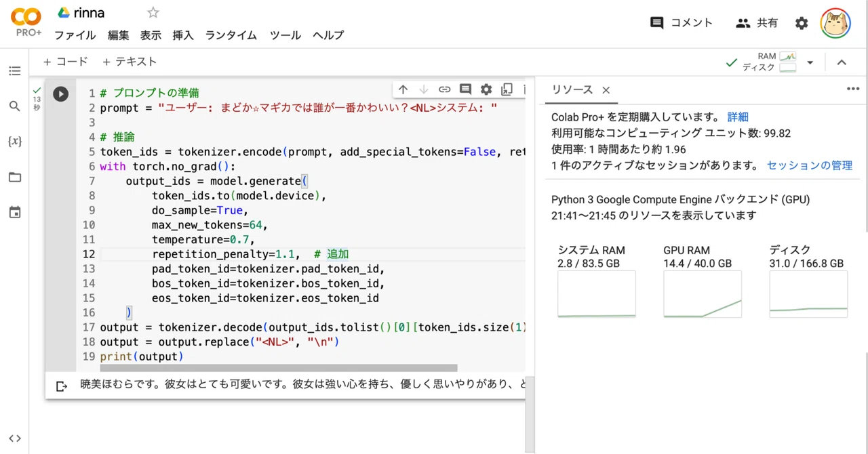Clear the cell output icon
This screenshot has height=454, width=868.
61,386
